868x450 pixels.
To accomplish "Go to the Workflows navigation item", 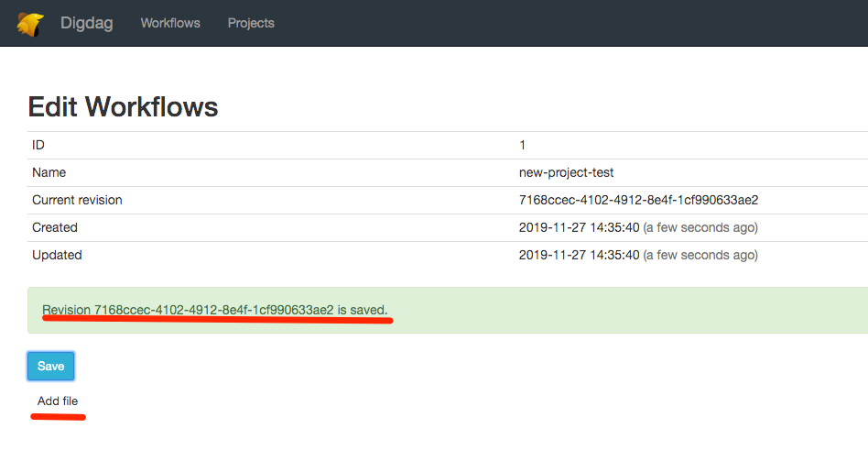I will [x=170, y=23].
